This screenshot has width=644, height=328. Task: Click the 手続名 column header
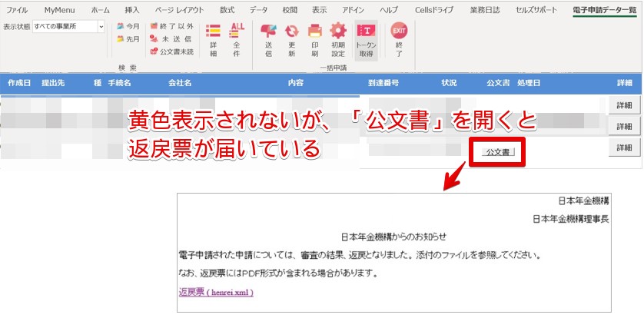(x=120, y=83)
